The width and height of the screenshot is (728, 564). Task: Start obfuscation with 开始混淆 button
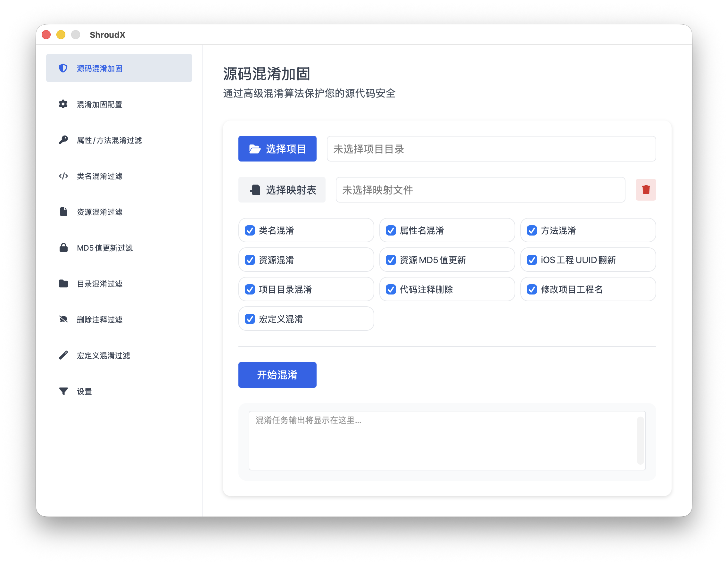[x=277, y=375]
